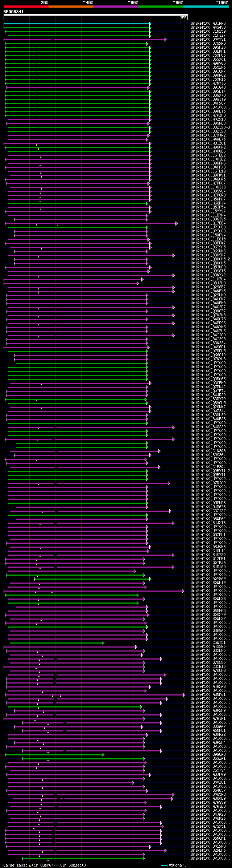
Task: Select label UniRef100_C1MZU4
Action: 208,279
